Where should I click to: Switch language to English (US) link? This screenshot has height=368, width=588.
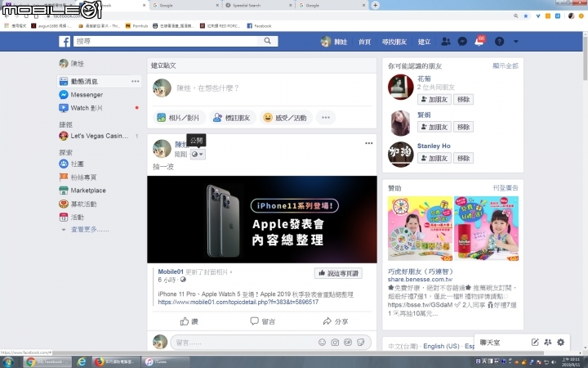pyautogui.click(x=441, y=346)
